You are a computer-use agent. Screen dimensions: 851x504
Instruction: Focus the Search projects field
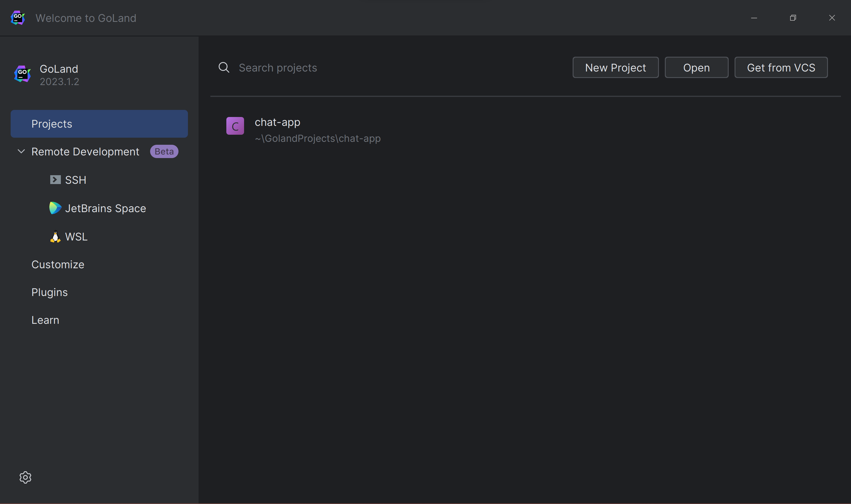[x=373, y=68]
